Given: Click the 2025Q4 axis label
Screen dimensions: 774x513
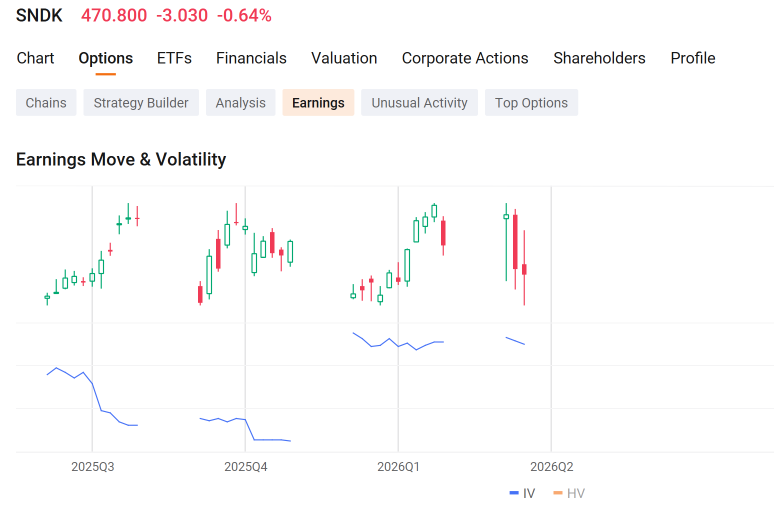Looking at the screenshot, I should (x=246, y=467).
